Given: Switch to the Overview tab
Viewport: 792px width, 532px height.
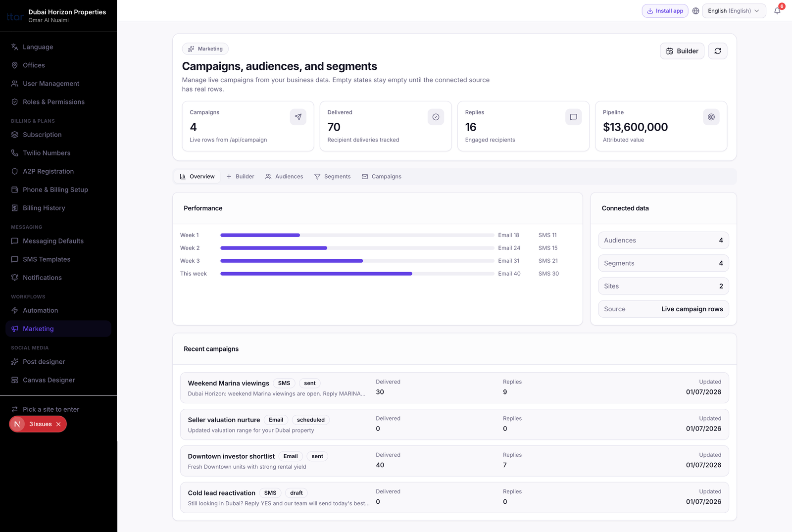Looking at the screenshot, I should 197,177.
